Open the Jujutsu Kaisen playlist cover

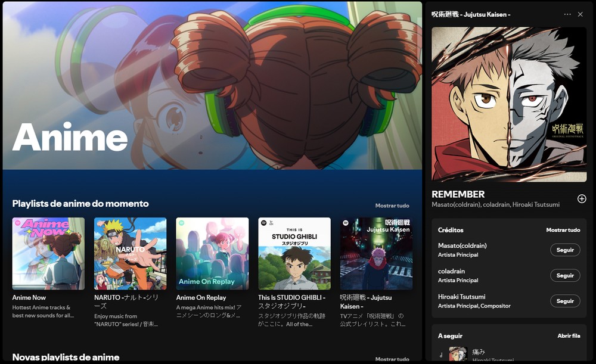[x=376, y=253]
